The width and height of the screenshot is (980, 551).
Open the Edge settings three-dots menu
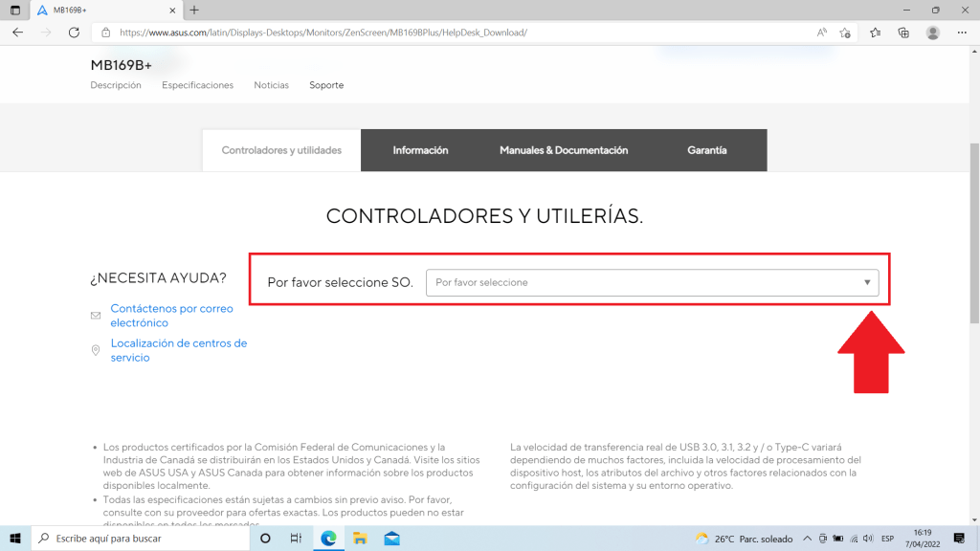click(x=963, y=33)
